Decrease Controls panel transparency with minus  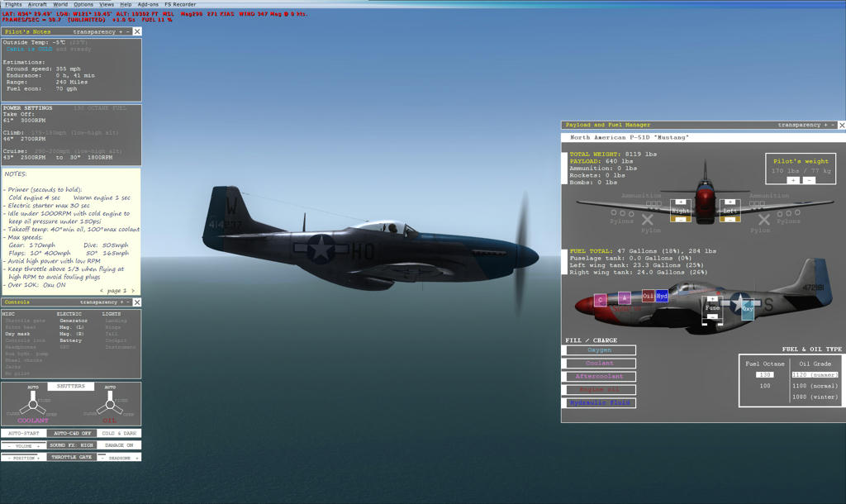click(x=128, y=302)
